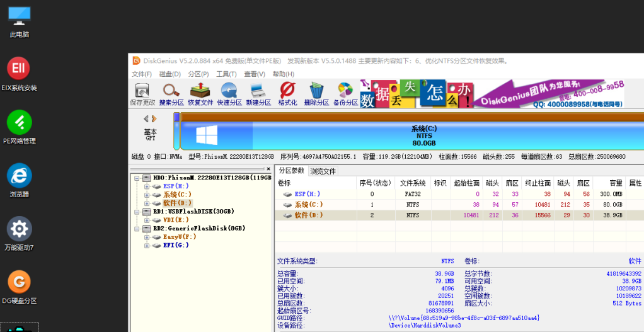The image size is (644, 332).
Task: Expand the 系统(C:) tree node
Action: coord(147,195)
